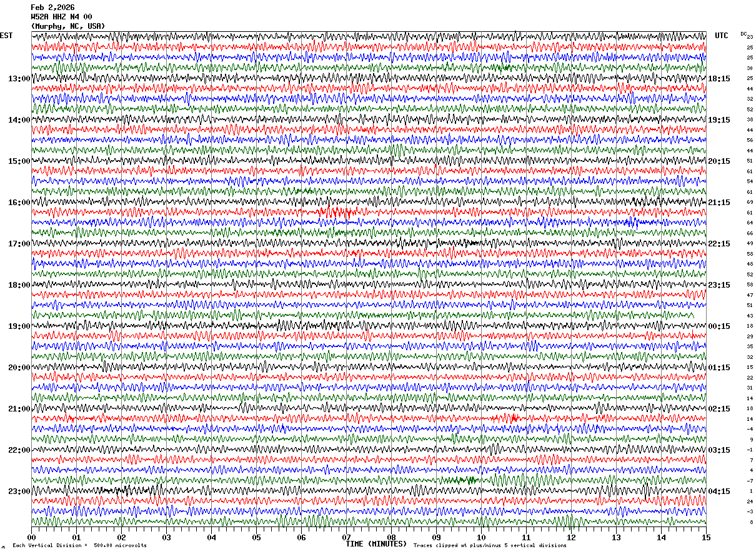Click the 00:15 UTC time label
The image size is (756, 554).
pos(719,326)
